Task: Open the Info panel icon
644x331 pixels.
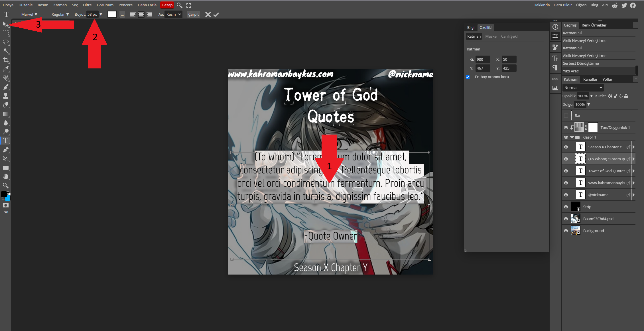Action: click(x=555, y=27)
